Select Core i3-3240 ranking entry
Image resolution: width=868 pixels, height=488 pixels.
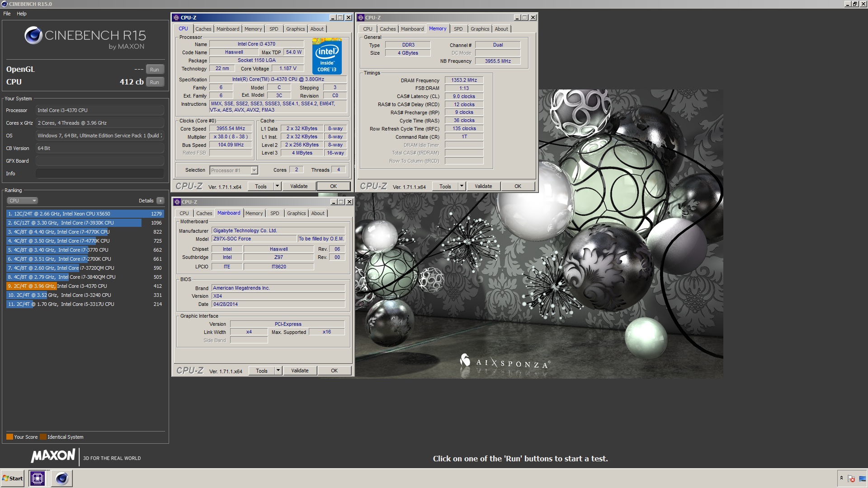coord(85,295)
